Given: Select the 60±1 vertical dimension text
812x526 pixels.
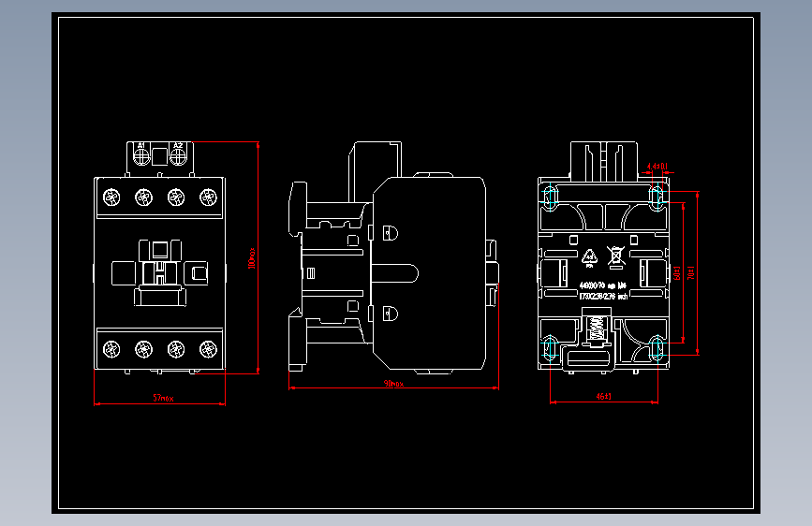Looking at the screenshot, I should [x=677, y=273].
